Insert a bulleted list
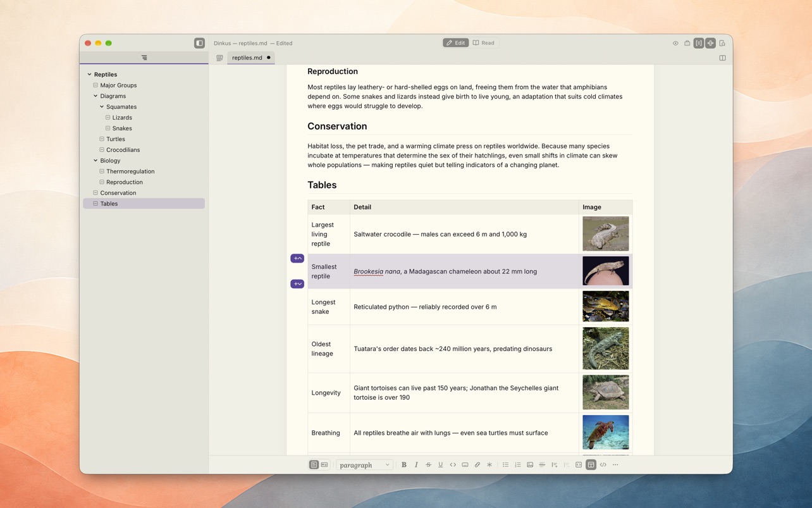Viewport: 812px width, 508px height. coord(505,465)
